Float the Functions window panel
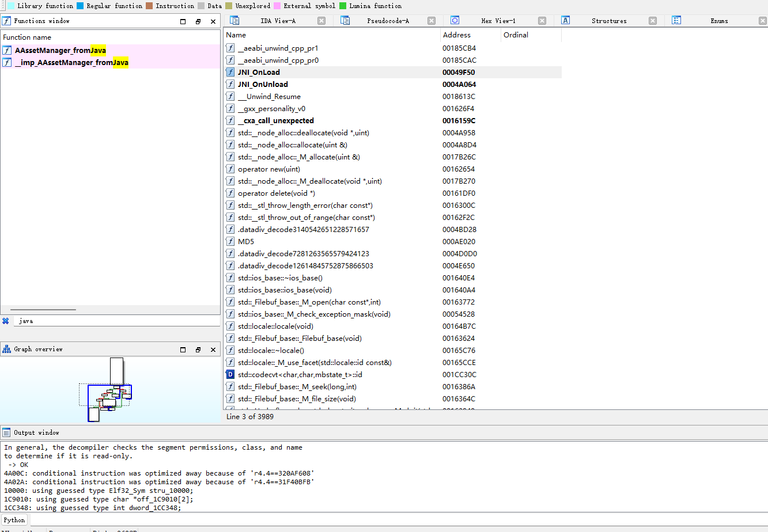 tap(198, 21)
